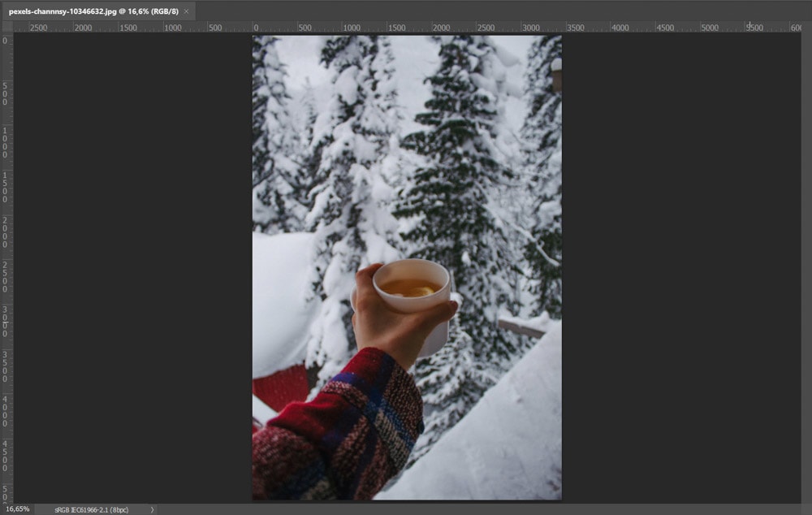This screenshot has width=812, height=515.
Task: Click the 4000 mark on horizontal ruler
Action: coord(619,28)
